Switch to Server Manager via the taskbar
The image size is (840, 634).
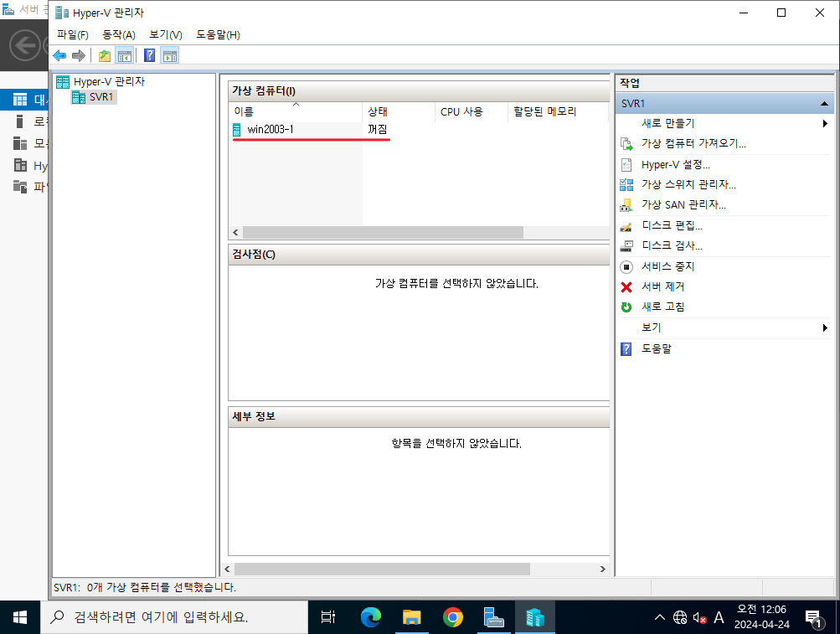(493, 617)
